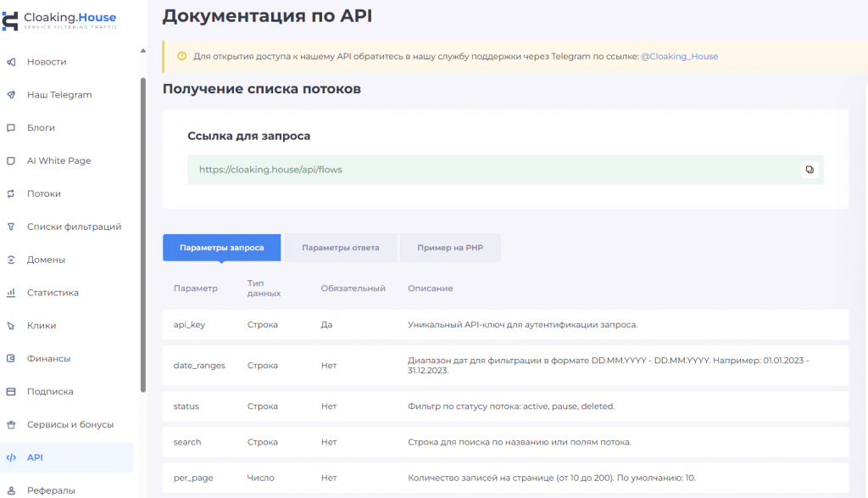Click the status parameter cell
The width and height of the screenshot is (868, 498).
[186, 406]
